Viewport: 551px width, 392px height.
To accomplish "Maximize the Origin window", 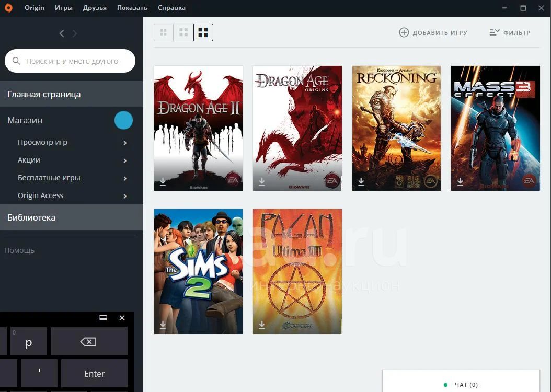I will (x=523, y=8).
